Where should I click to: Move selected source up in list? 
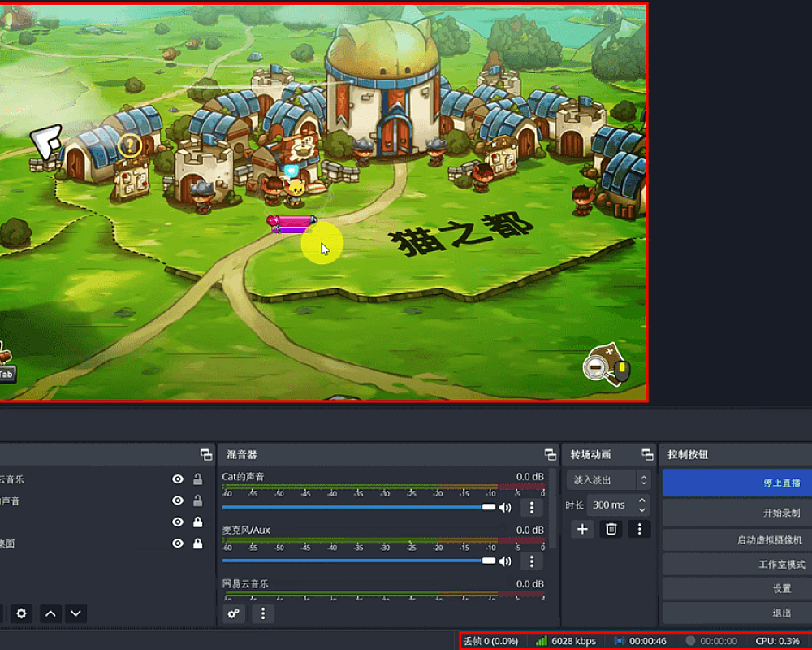[x=50, y=613]
